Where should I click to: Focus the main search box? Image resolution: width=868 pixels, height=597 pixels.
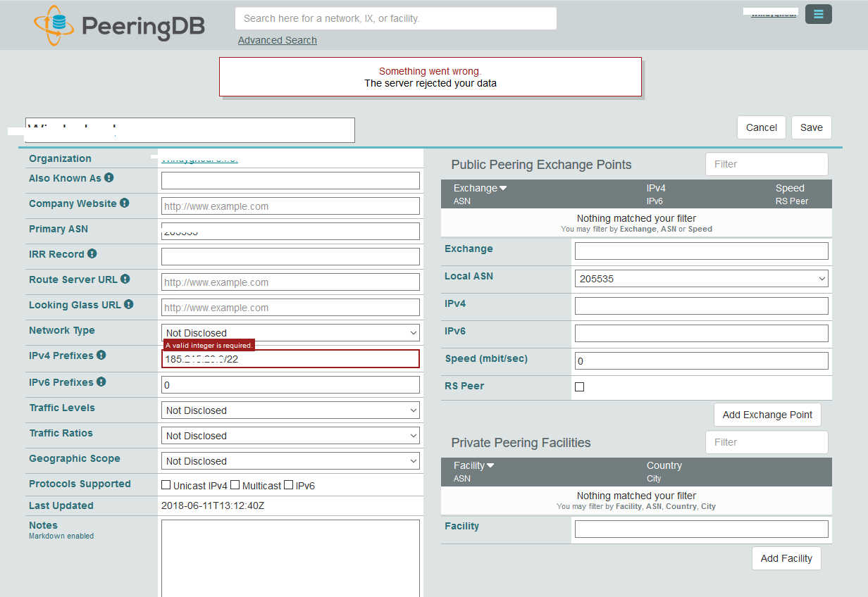click(396, 18)
